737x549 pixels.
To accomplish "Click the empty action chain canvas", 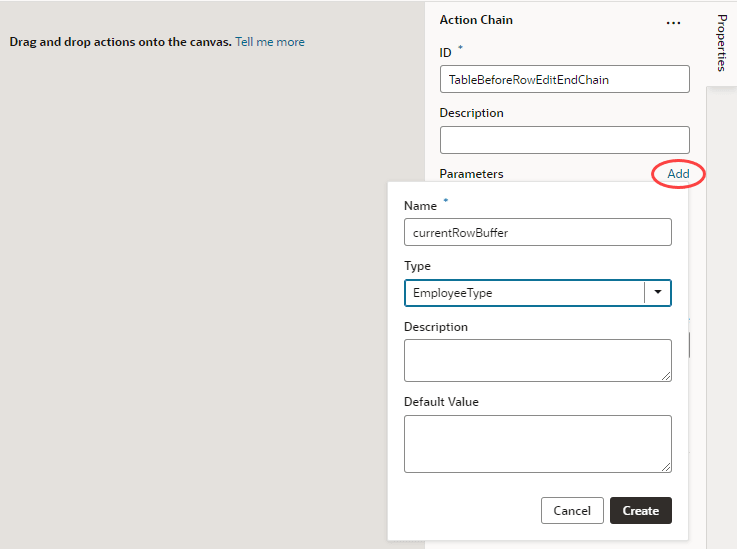I will point(200,300).
